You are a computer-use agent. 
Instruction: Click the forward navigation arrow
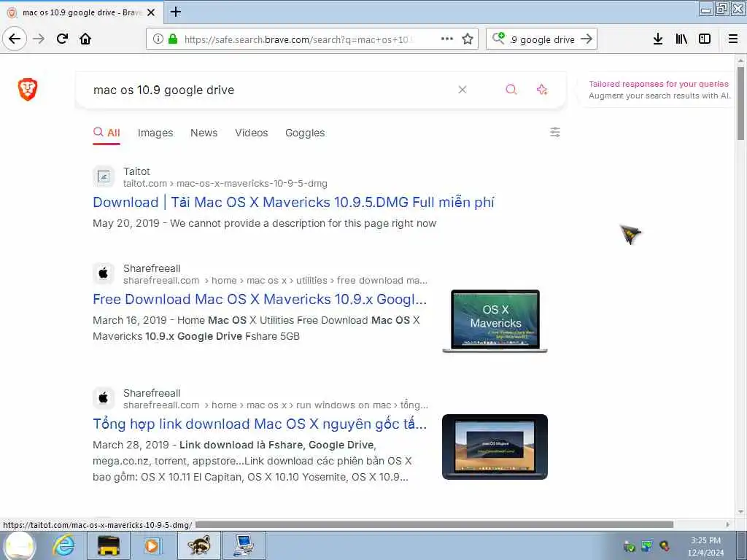coord(39,39)
